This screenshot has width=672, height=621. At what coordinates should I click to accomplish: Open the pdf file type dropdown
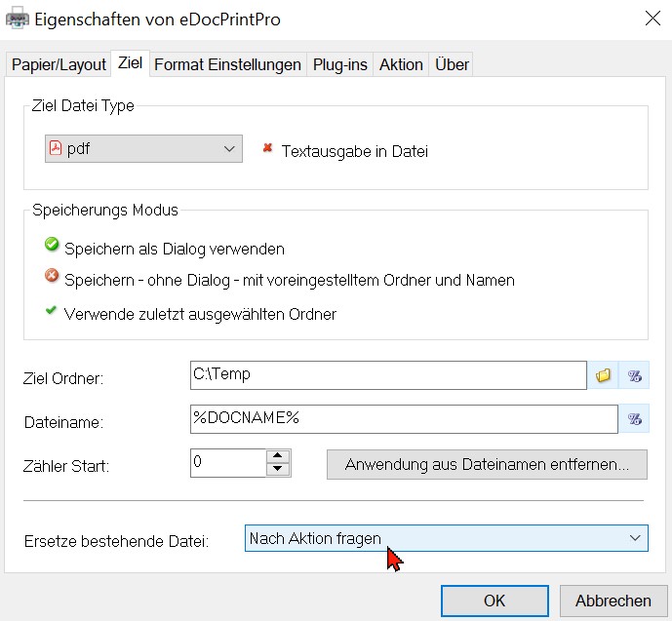click(x=143, y=148)
